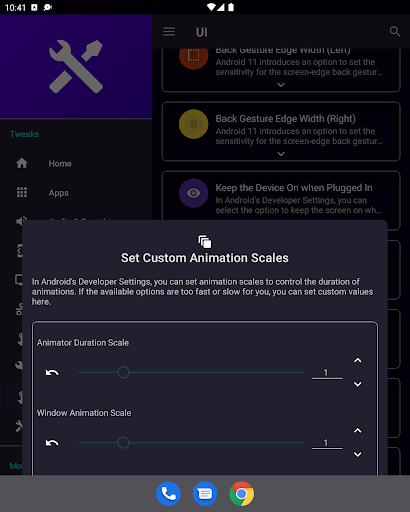Reset Window Animation Scale with undo icon
The width and height of the screenshot is (410, 512).
[52, 443]
